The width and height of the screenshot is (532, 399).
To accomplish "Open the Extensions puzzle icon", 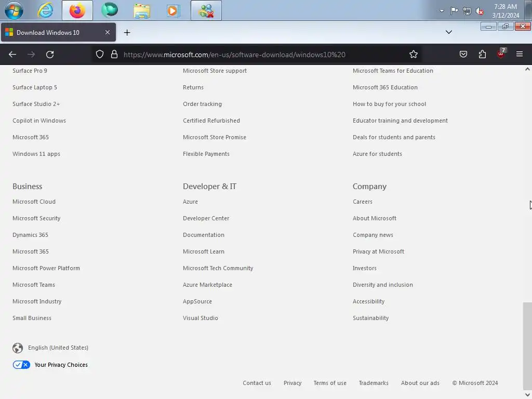I will [x=482, y=54].
